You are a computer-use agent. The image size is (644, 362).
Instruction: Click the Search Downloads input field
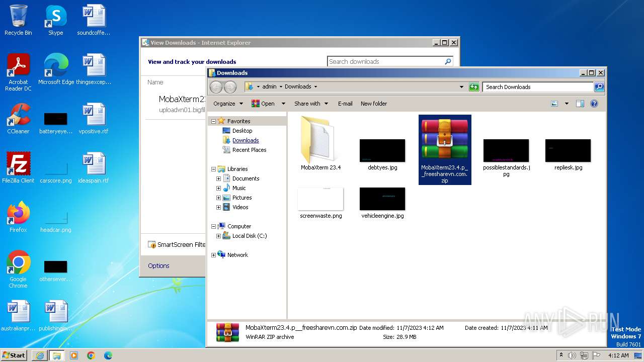[x=537, y=87]
